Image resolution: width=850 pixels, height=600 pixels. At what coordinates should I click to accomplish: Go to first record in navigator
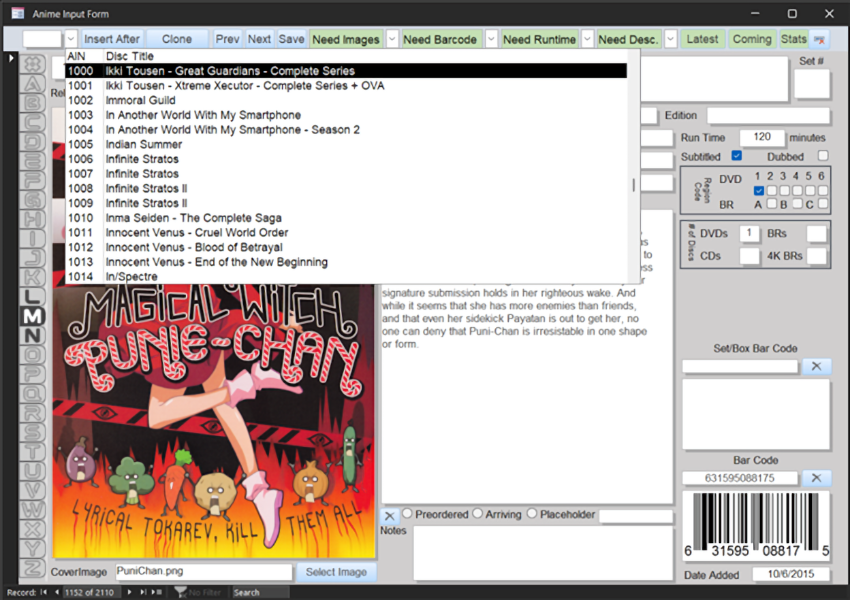44,592
